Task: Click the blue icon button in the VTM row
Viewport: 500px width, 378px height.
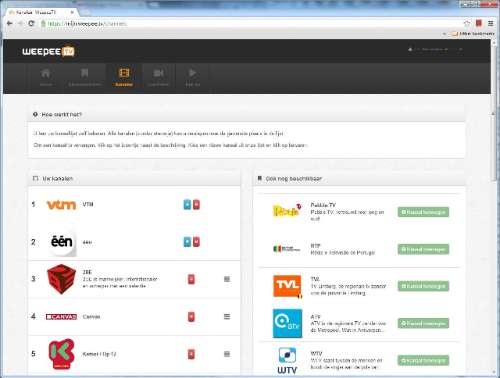Action: click(187, 205)
